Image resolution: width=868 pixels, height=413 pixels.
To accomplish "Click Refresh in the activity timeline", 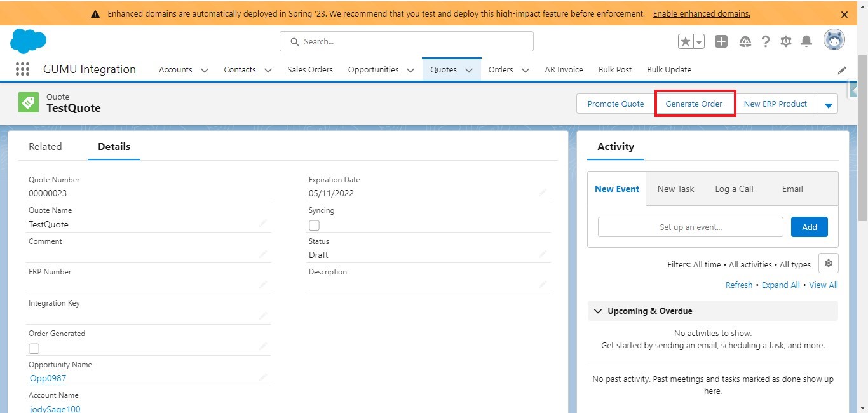I will [x=739, y=285].
